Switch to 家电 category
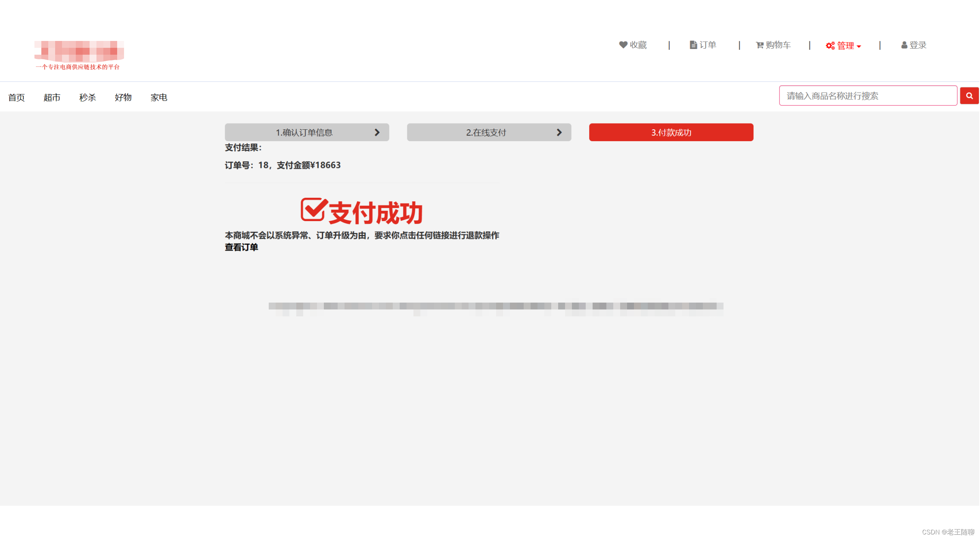This screenshot has height=539, width=980. [x=159, y=98]
